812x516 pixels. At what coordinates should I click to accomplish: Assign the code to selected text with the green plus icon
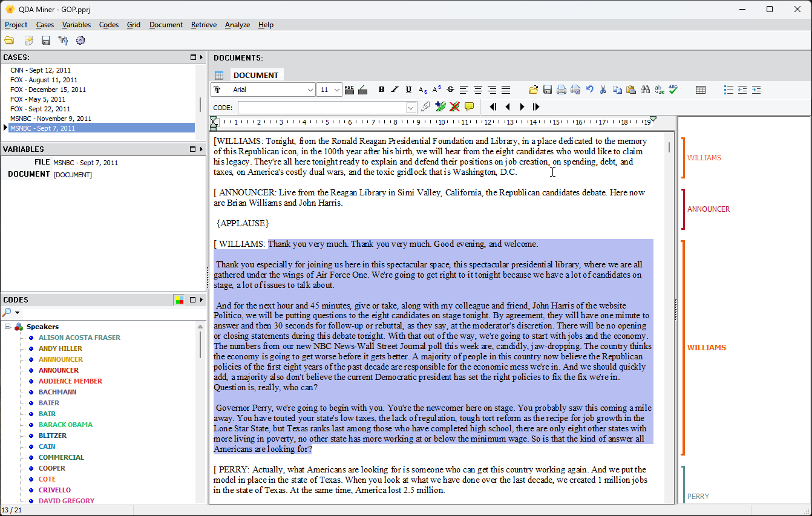coord(440,107)
